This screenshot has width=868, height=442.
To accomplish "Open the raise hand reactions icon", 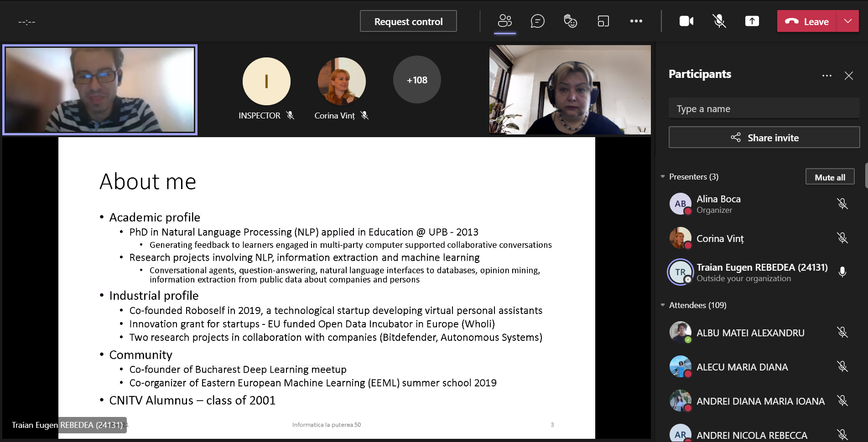I will tap(570, 21).
